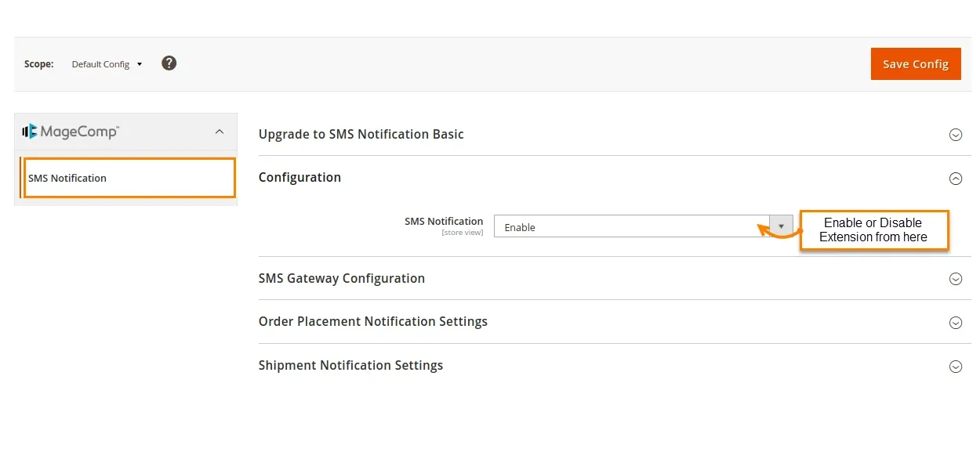Open the SMS Gateway Configuration heading
This screenshot has width=980, height=470.
pos(341,278)
